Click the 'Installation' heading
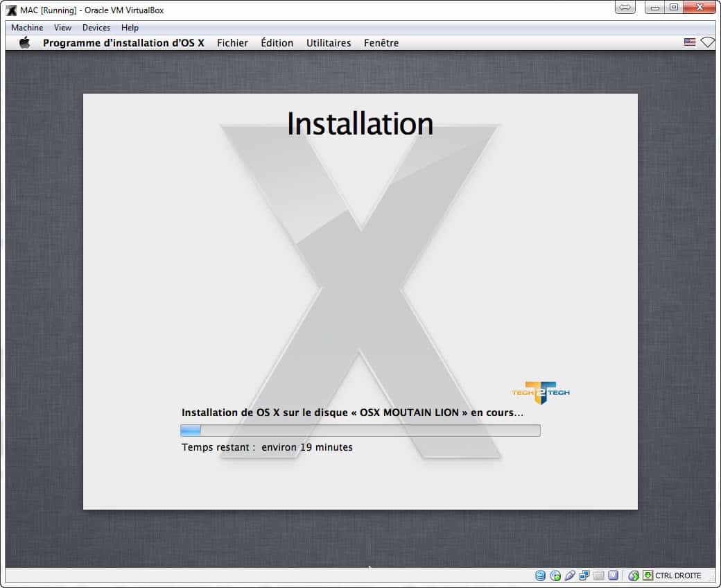 click(x=360, y=124)
